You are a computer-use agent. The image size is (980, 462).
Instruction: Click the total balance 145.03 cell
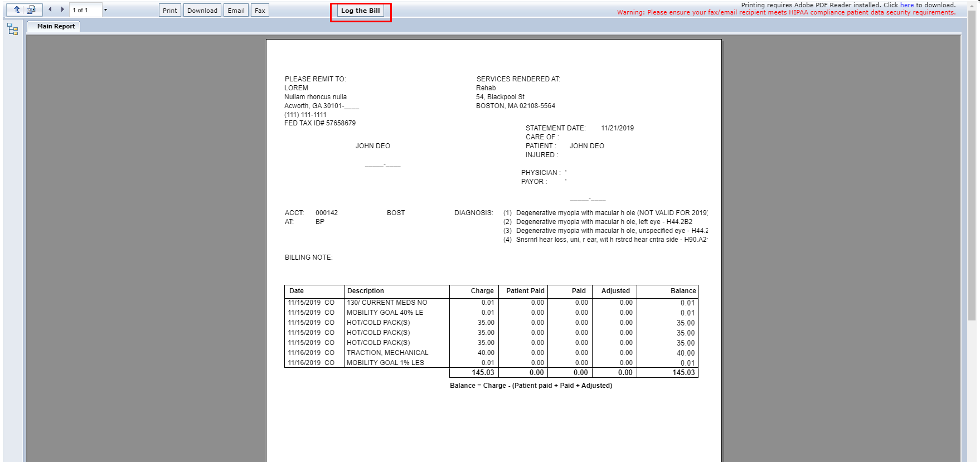tap(683, 373)
